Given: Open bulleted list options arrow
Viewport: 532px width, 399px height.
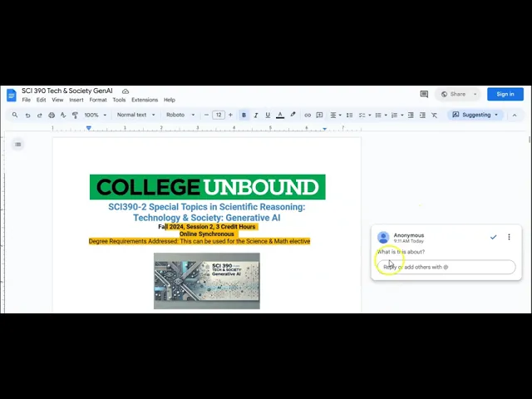Looking at the screenshot, I should (x=386, y=116).
